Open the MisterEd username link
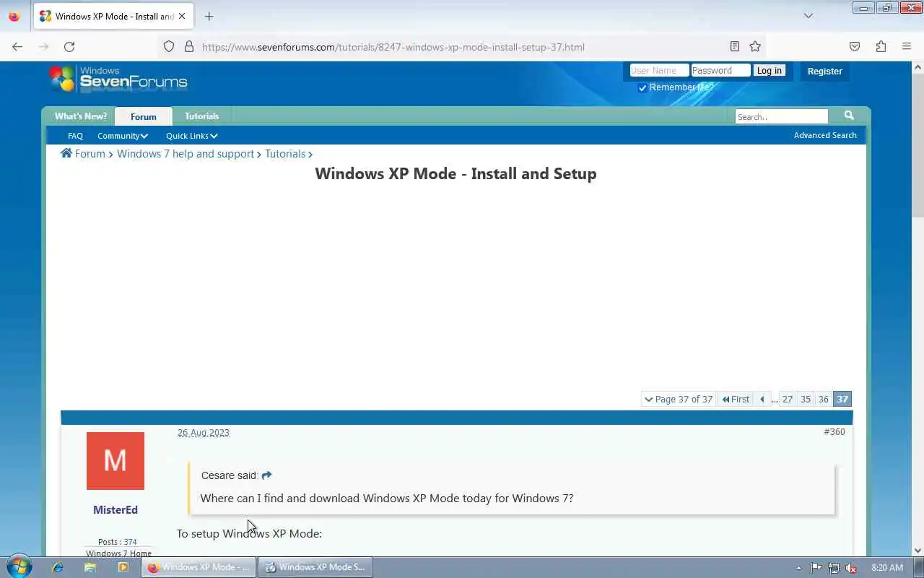 (x=115, y=509)
